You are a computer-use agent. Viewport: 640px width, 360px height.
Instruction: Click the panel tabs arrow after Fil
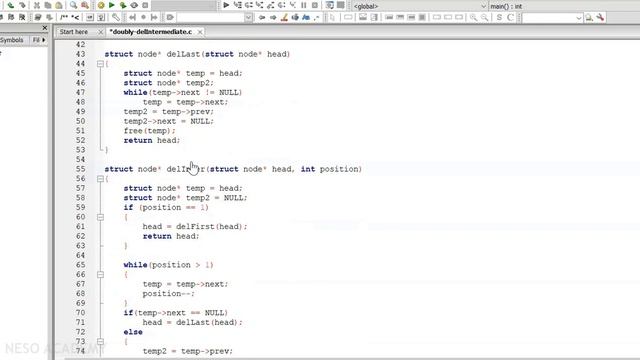pyautogui.click(x=44, y=40)
